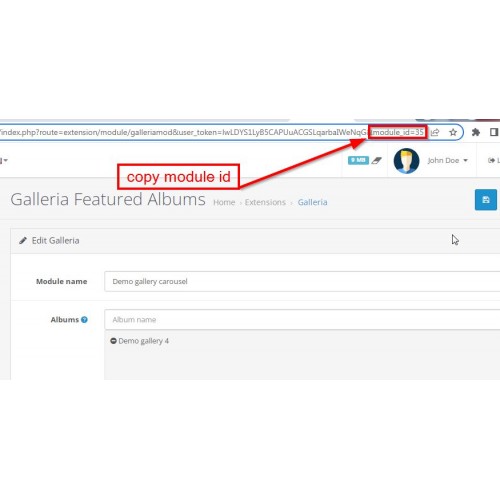The height and width of the screenshot is (500, 500).
Task: Go to Home breadcrumb link
Action: click(x=224, y=202)
